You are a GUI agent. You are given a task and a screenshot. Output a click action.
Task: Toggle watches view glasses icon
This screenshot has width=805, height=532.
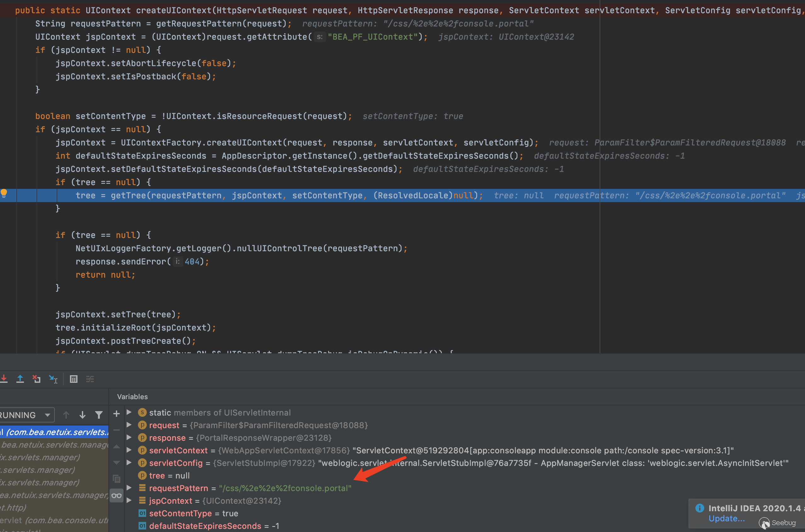pyautogui.click(x=117, y=496)
